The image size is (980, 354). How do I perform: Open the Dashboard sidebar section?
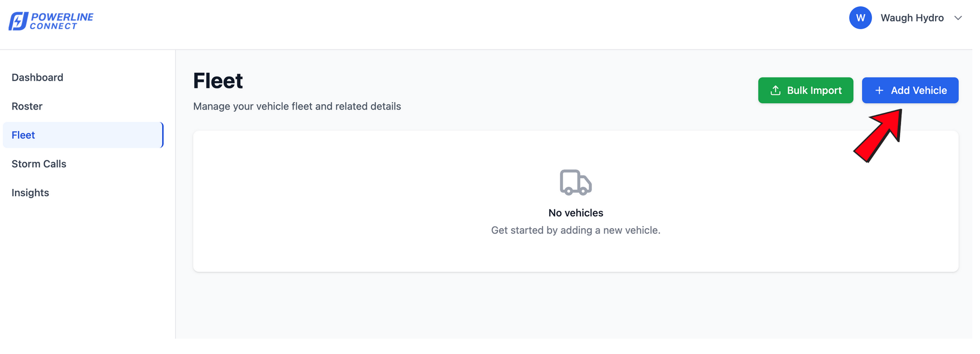click(37, 77)
